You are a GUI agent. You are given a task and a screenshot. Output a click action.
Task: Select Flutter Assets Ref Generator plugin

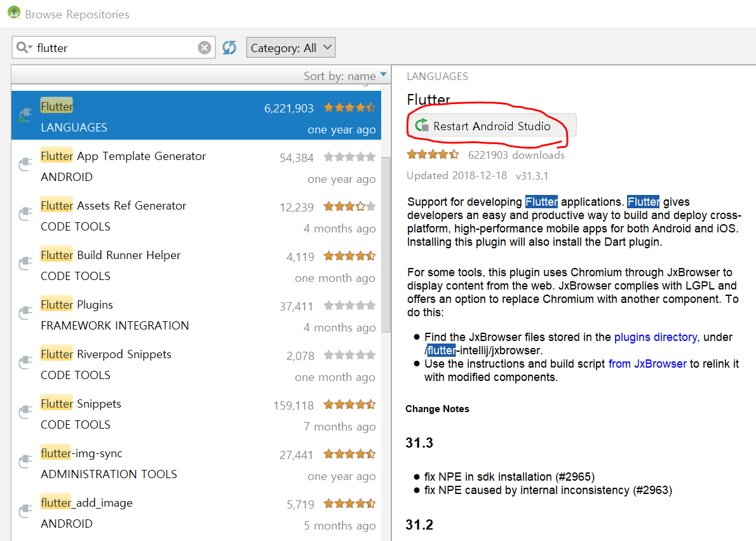196,216
